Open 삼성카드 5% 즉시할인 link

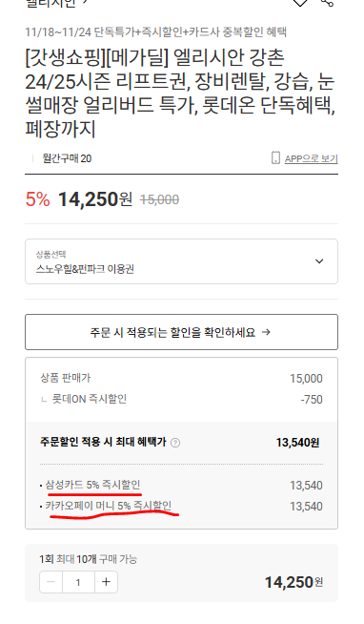92,485
